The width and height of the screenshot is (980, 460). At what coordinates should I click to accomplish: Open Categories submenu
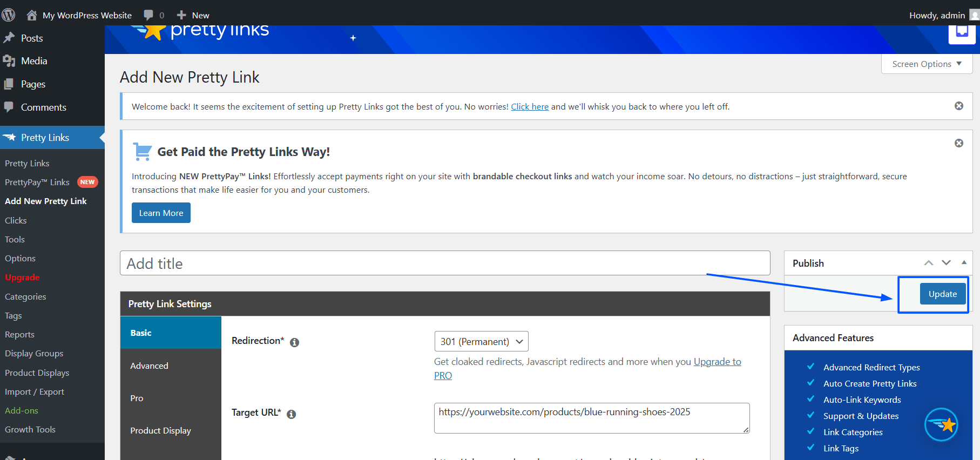[x=25, y=296]
